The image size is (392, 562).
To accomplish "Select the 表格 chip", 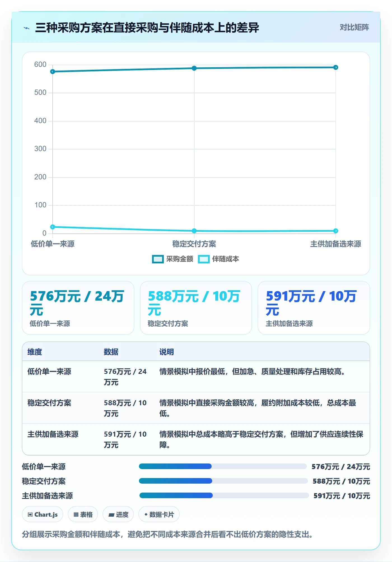I will pyautogui.click(x=83, y=514).
